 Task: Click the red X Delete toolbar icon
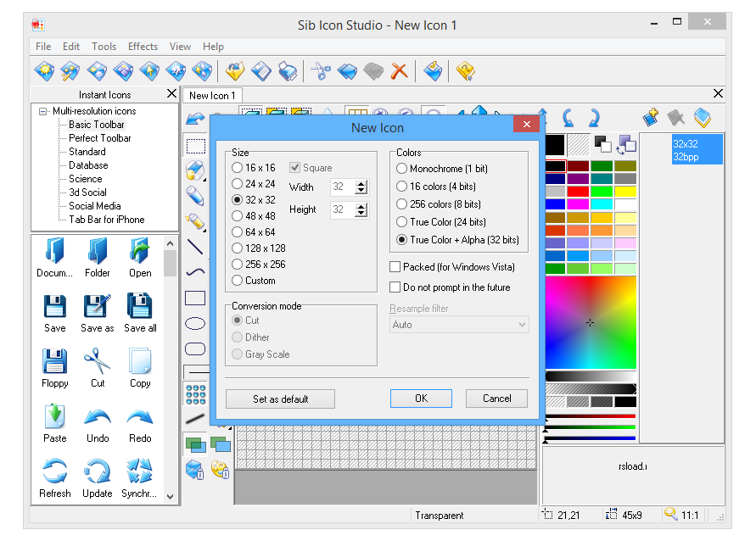tap(399, 71)
